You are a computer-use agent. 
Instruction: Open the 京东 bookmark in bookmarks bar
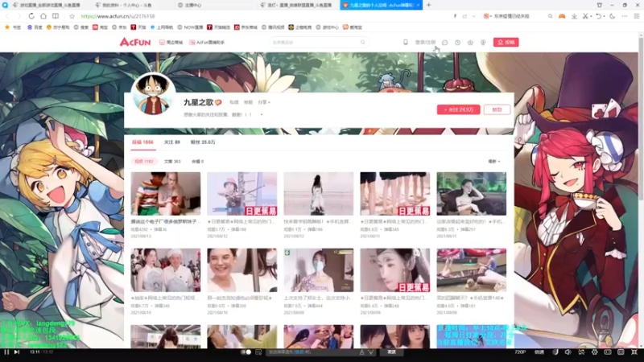point(119,27)
